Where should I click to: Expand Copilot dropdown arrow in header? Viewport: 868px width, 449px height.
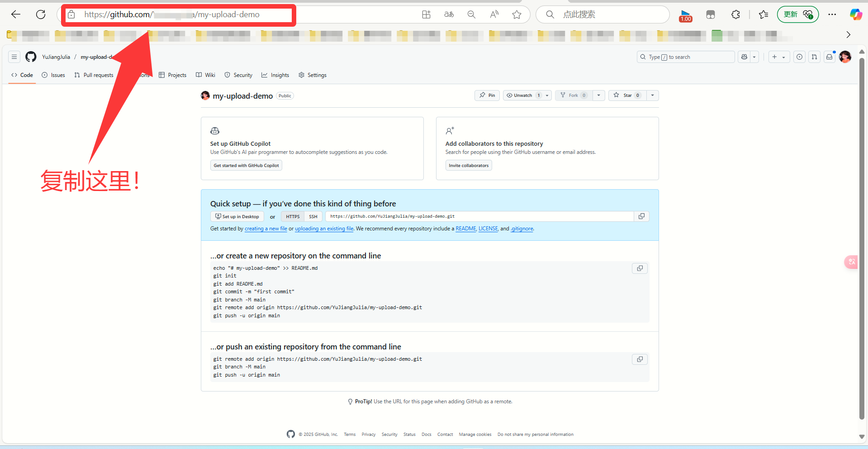point(754,57)
